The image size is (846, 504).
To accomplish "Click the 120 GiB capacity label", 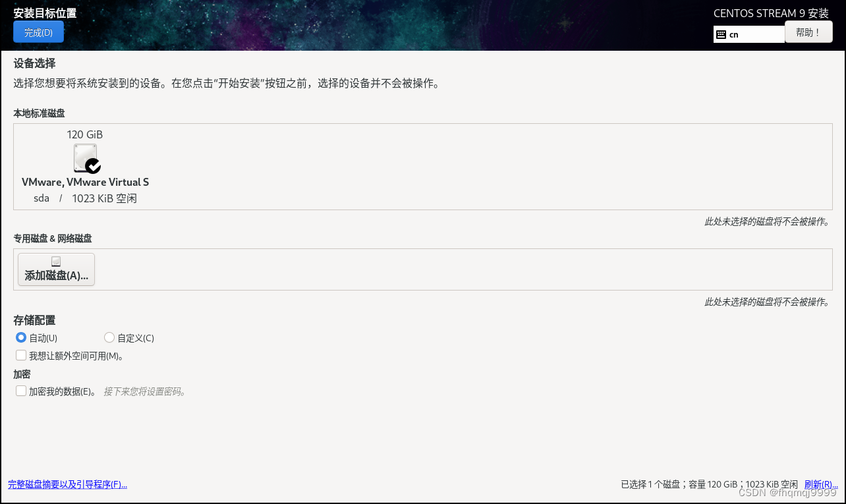I will tap(85, 134).
